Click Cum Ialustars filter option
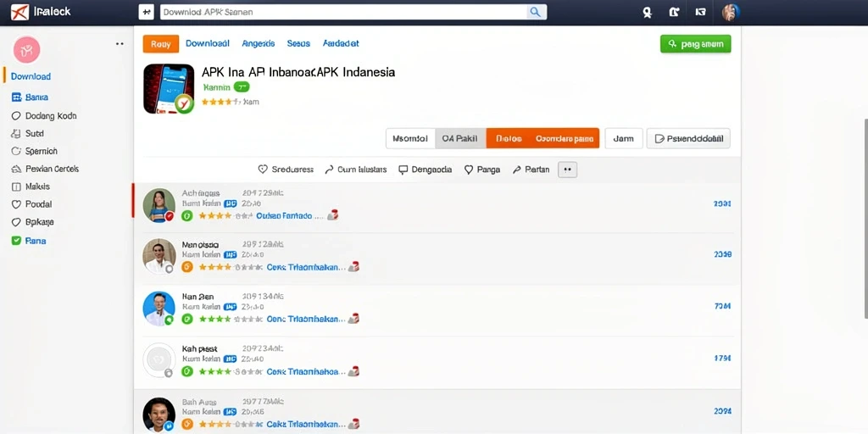Viewport: 868px width, 434px height. 355,170
